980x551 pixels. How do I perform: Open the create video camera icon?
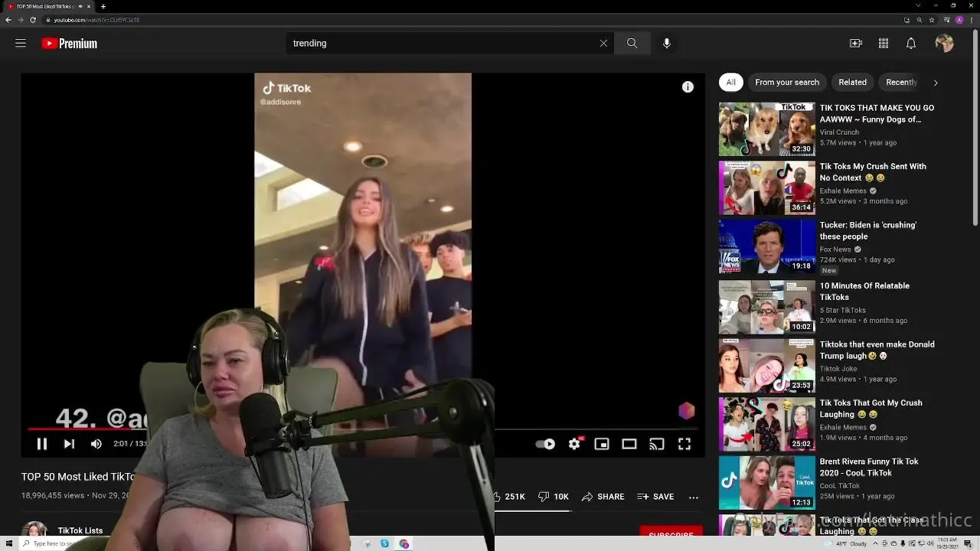856,44
